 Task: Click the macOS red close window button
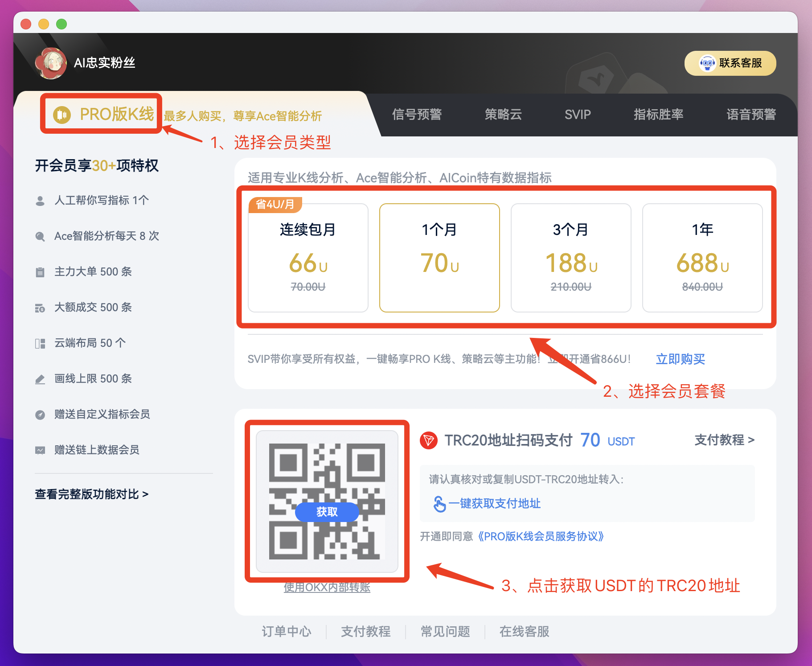point(26,24)
